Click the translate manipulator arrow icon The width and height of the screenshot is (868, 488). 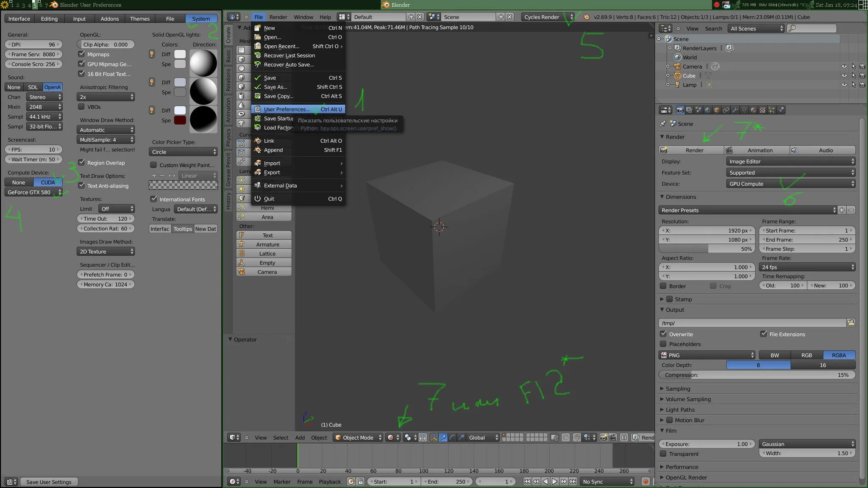[x=443, y=438]
